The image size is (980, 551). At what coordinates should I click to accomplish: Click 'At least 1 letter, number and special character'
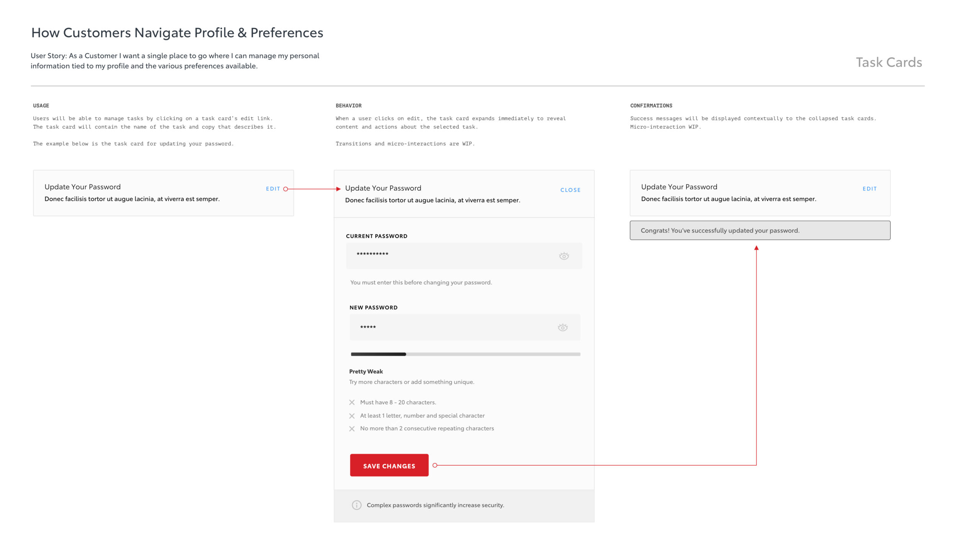pos(422,416)
